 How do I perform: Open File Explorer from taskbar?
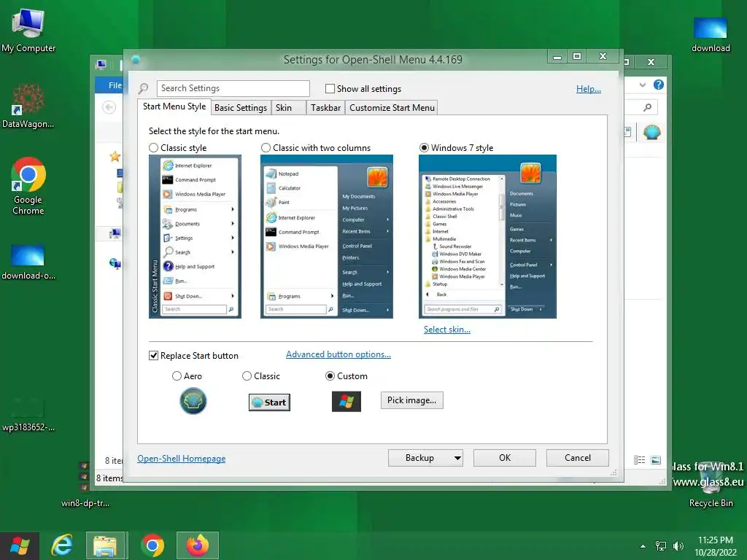tap(106, 545)
